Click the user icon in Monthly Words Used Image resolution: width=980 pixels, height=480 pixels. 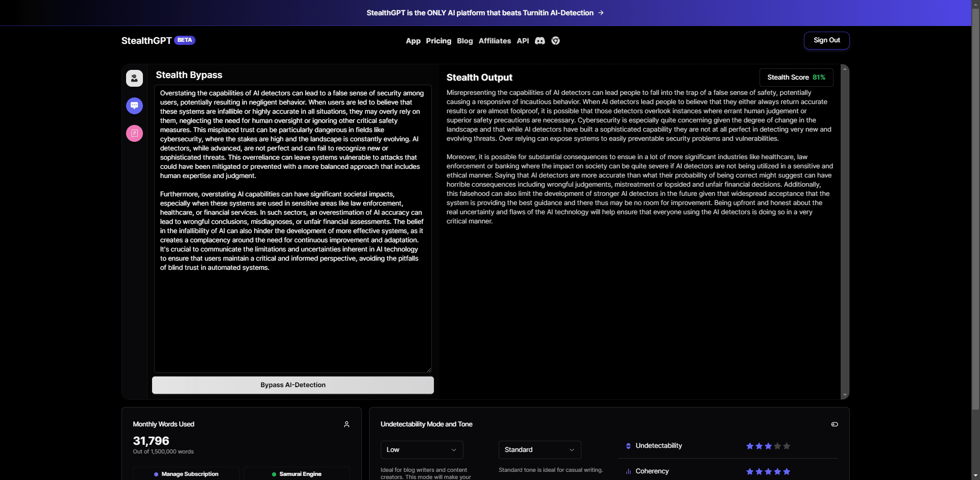tap(347, 424)
